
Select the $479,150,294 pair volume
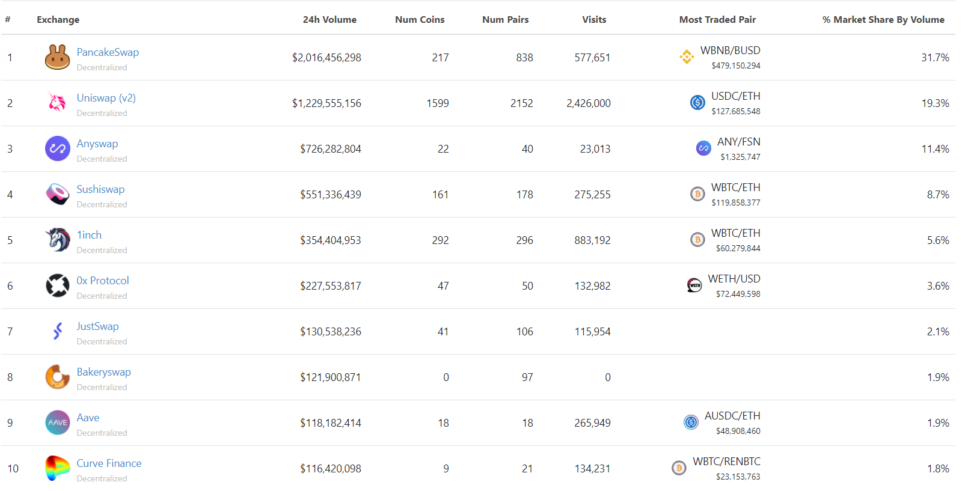[x=736, y=66]
